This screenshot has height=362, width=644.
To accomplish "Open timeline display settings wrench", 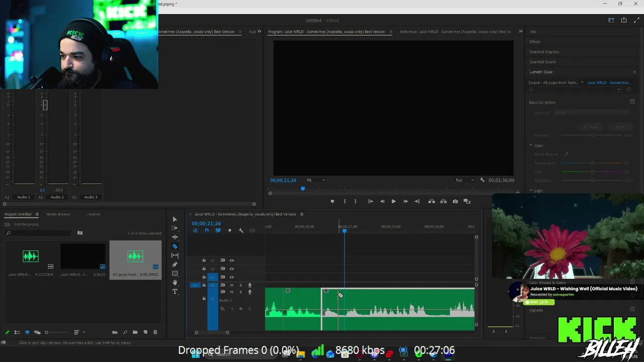I will coord(241,231).
